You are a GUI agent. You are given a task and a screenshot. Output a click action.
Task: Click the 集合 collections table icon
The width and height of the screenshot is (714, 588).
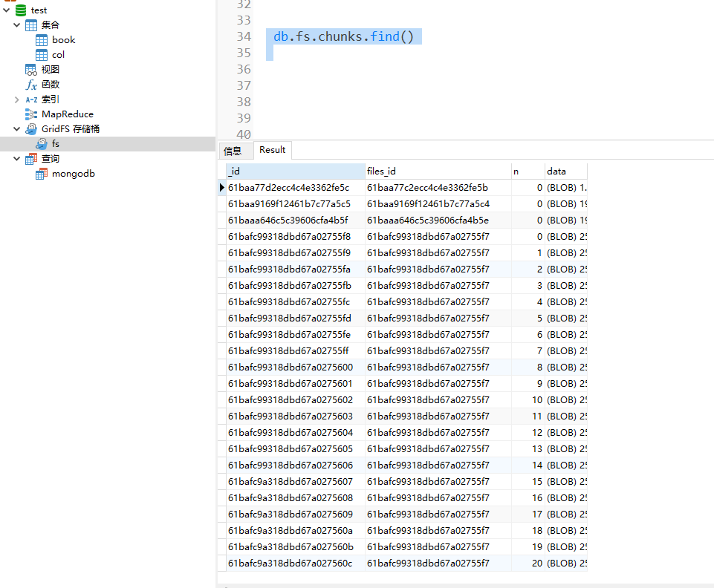click(x=31, y=25)
